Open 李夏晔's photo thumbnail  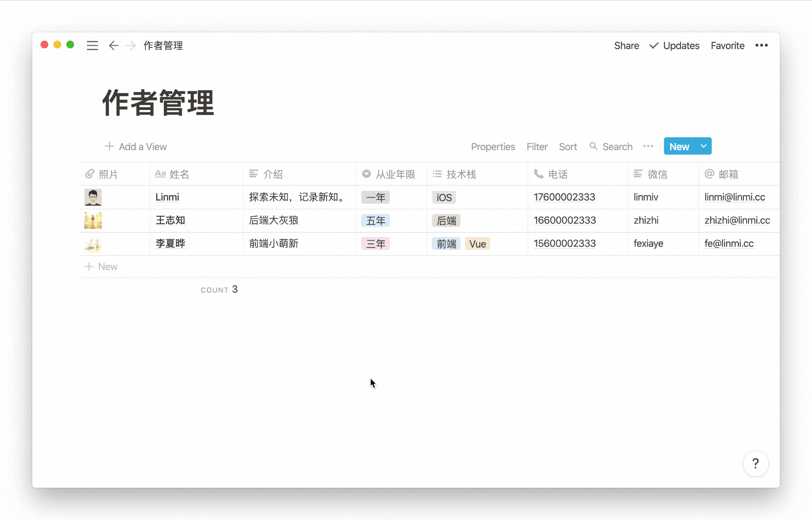click(x=93, y=244)
